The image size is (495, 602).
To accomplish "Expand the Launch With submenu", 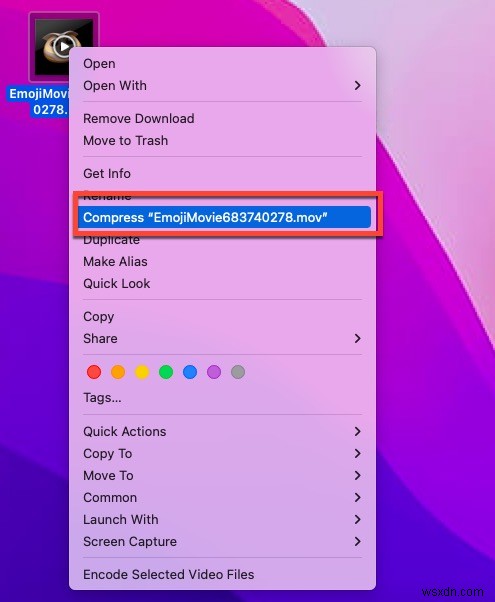I will tap(222, 519).
